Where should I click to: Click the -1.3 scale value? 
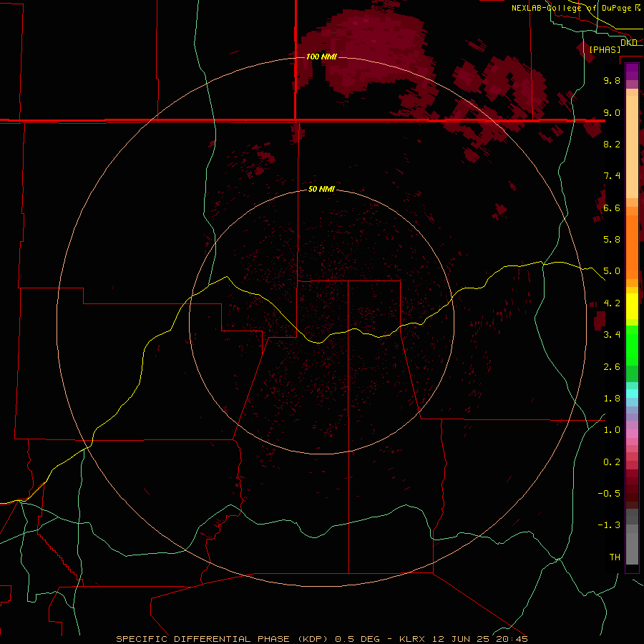[609, 525]
